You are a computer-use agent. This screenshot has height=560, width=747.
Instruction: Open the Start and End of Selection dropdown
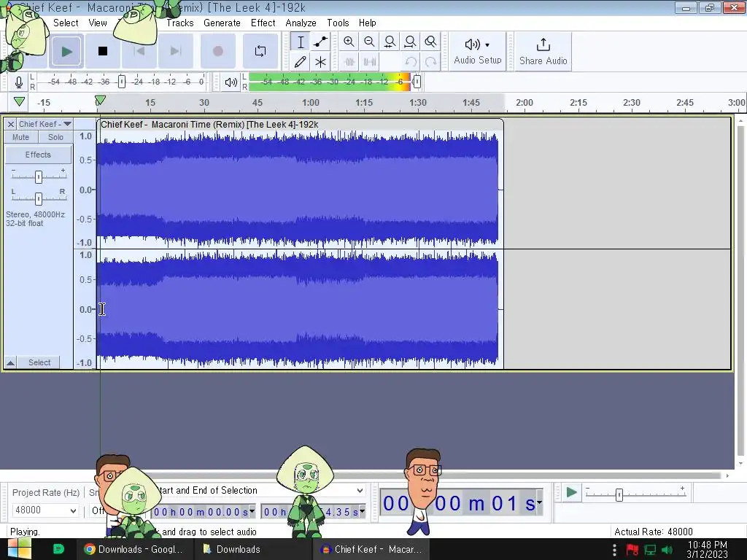click(x=360, y=491)
